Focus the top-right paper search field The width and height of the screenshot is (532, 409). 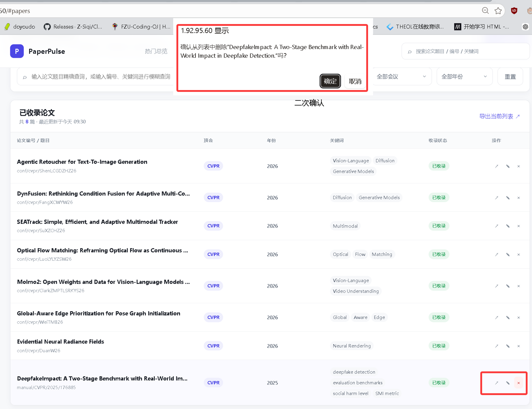pos(466,51)
